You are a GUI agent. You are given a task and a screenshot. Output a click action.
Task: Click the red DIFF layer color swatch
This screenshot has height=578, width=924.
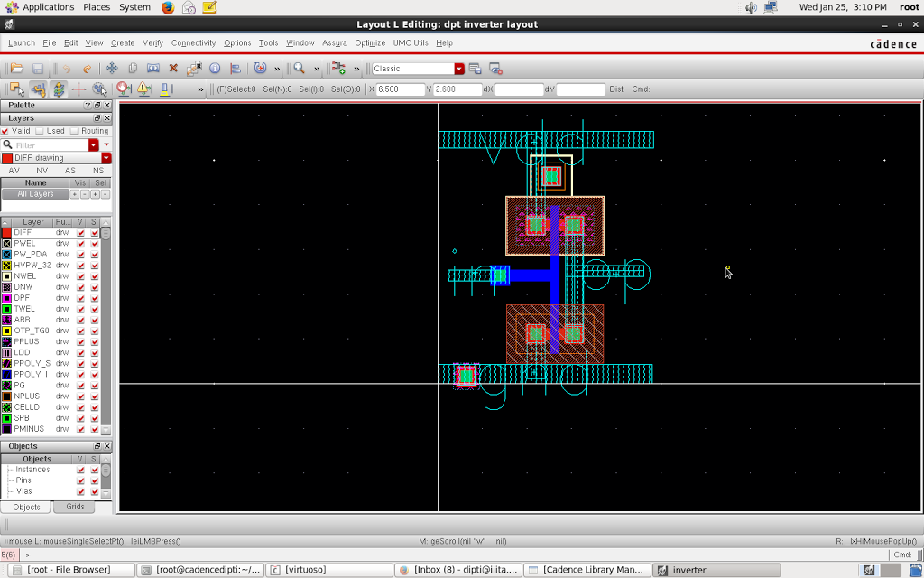tap(5, 232)
